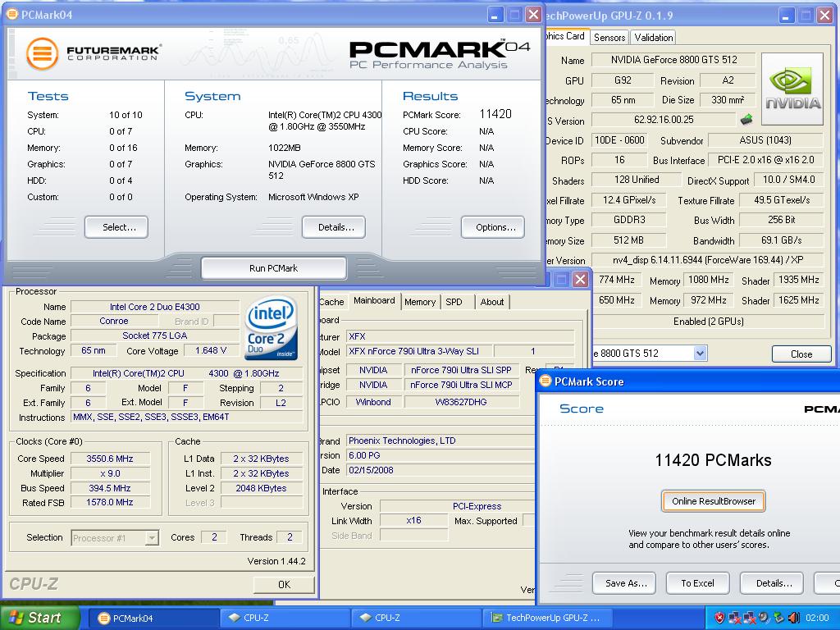Click the Package value Socket 775 LGA
Screen dimensions: 840x630
coord(155,336)
